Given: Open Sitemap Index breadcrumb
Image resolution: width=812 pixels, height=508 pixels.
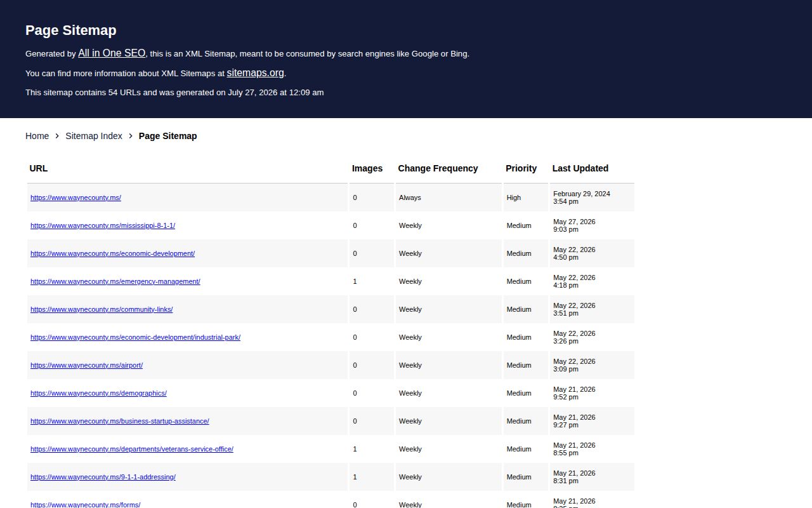Looking at the screenshot, I should (94, 136).
